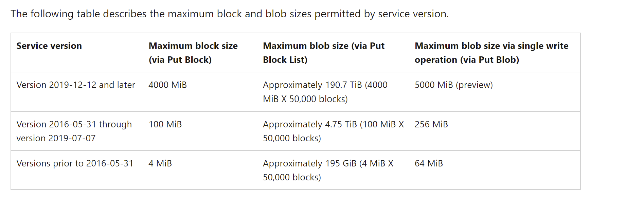This screenshot has width=644, height=197.
Task: Click the word "(preview)" after 5000 MiB
Action: pyautogui.click(x=474, y=85)
